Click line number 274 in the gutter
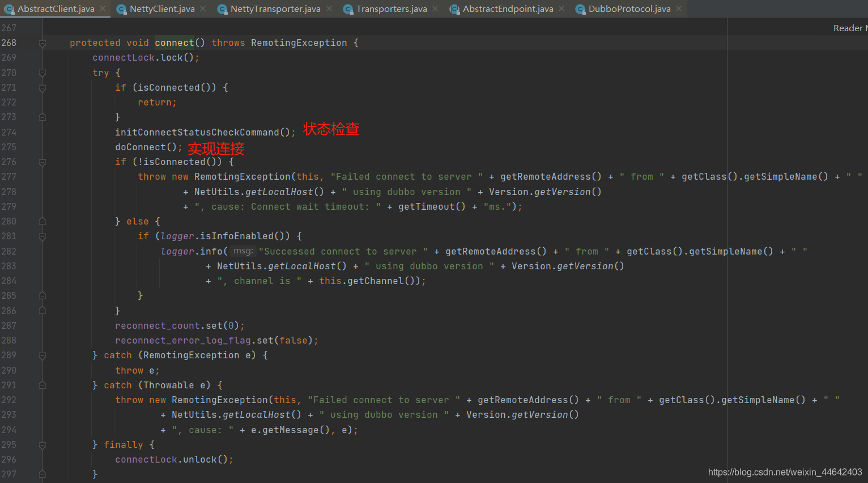The height and width of the screenshot is (483, 868). tap(9, 133)
